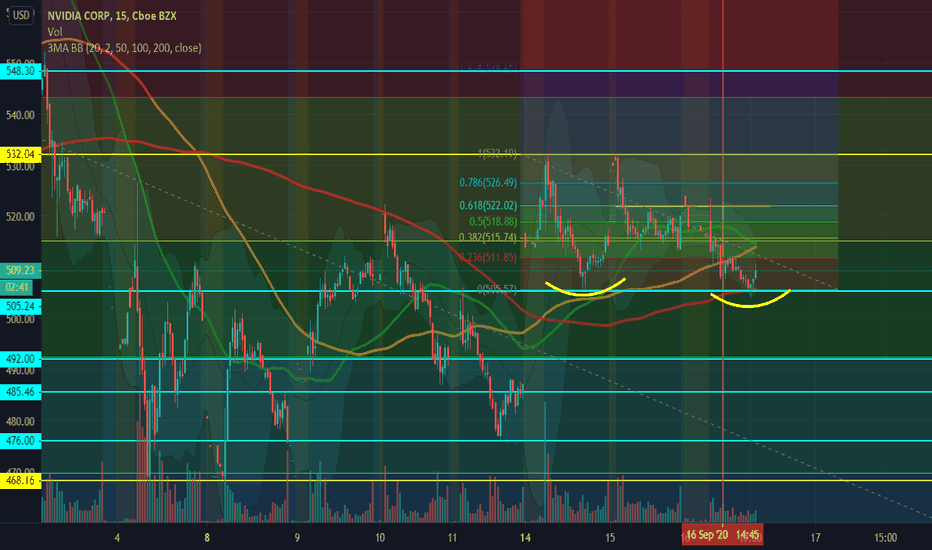Click the 509.23 current price label
This screenshot has height=550, width=932.
tap(21, 271)
